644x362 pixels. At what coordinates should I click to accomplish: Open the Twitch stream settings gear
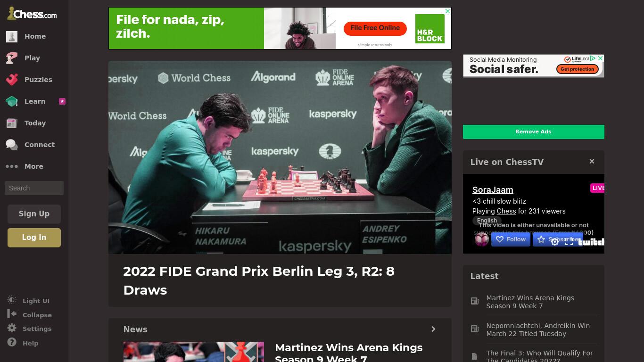coord(555,241)
